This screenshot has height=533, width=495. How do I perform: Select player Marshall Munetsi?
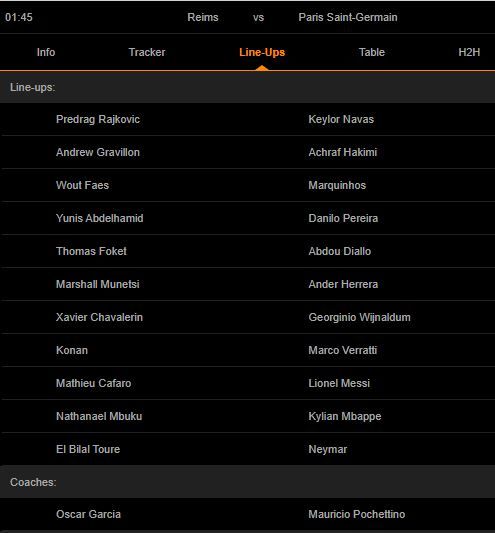[x=98, y=284]
